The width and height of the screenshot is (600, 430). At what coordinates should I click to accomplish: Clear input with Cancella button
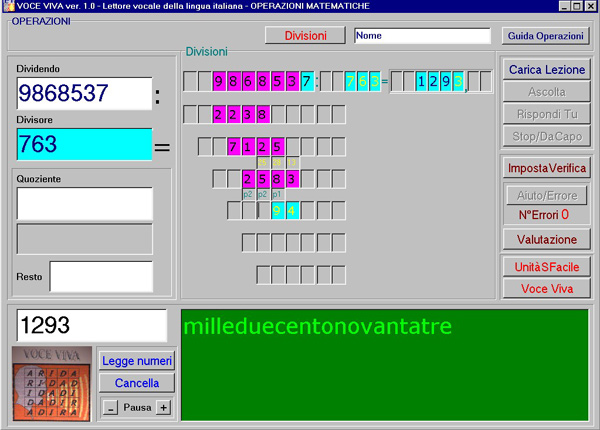(137, 383)
